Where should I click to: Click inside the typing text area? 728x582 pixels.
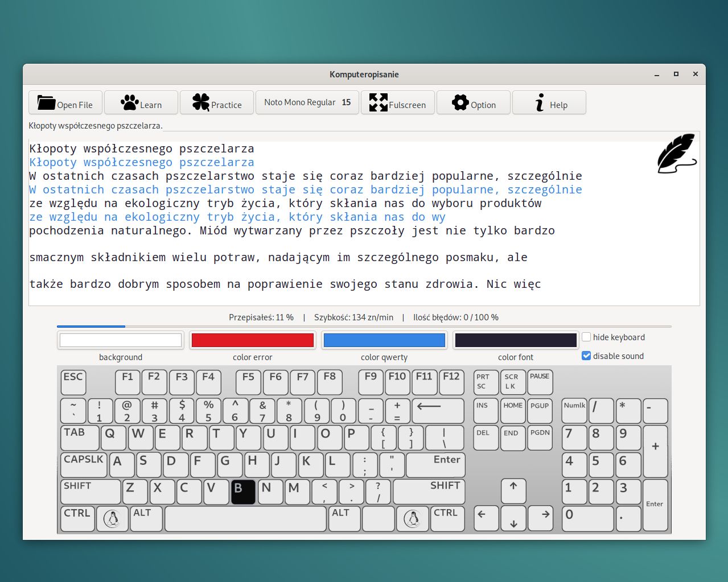pos(364,222)
